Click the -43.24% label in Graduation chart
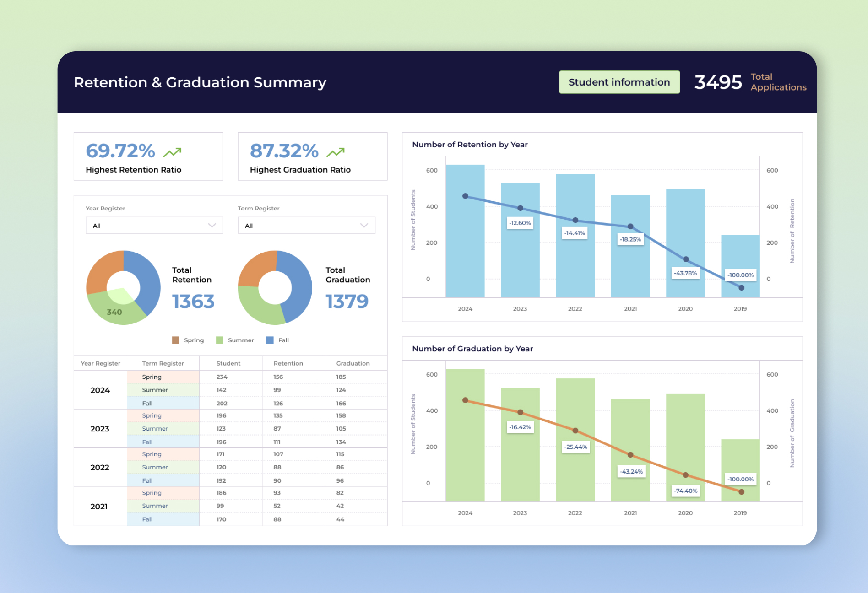The width and height of the screenshot is (868, 593). click(x=631, y=471)
